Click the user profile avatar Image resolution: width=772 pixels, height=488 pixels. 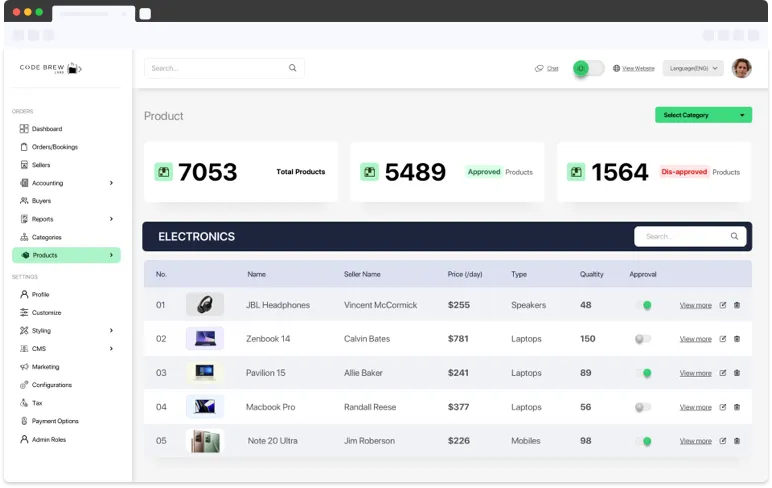[741, 68]
